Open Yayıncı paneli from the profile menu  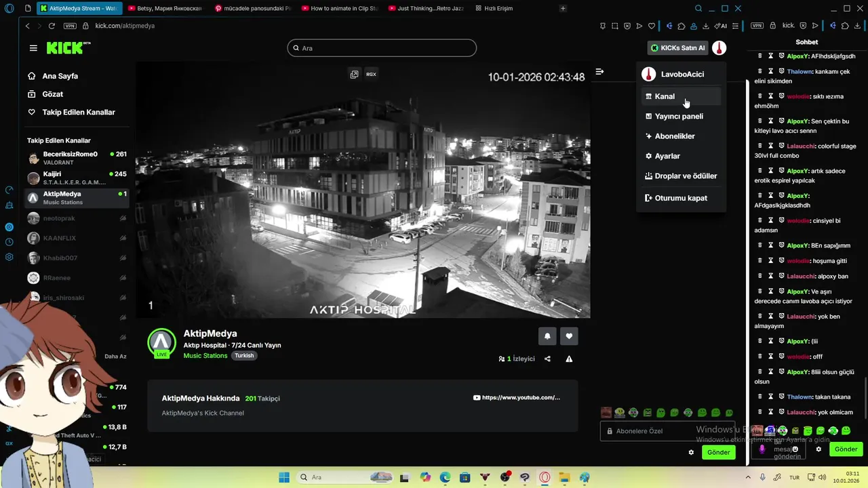coord(681,117)
